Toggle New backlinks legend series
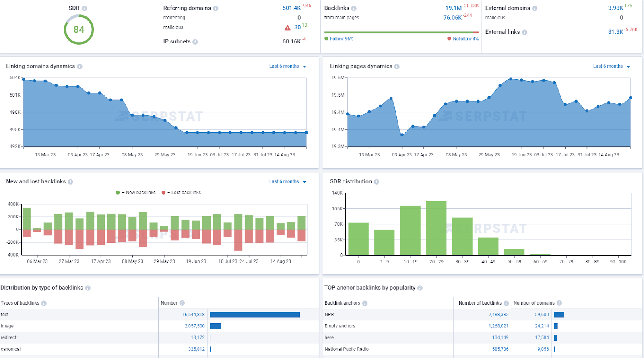The height and width of the screenshot is (358, 644). (136, 193)
